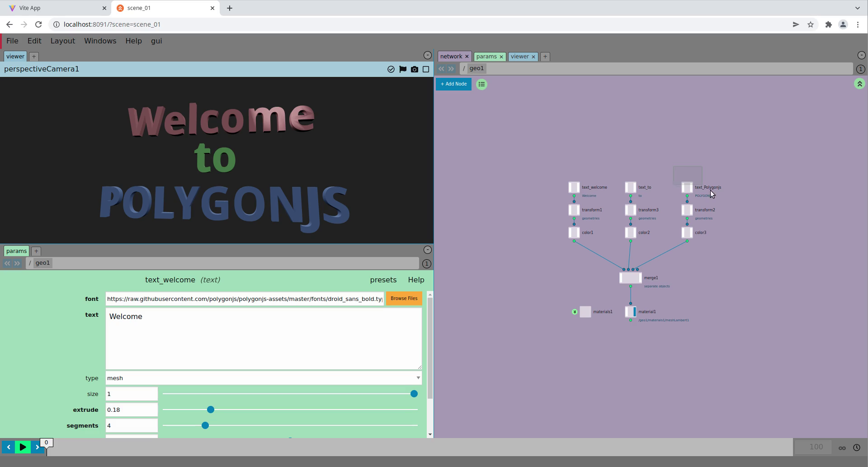868x467 pixels.
Task: Add a new tab to the viewer panel
Action: (34, 57)
